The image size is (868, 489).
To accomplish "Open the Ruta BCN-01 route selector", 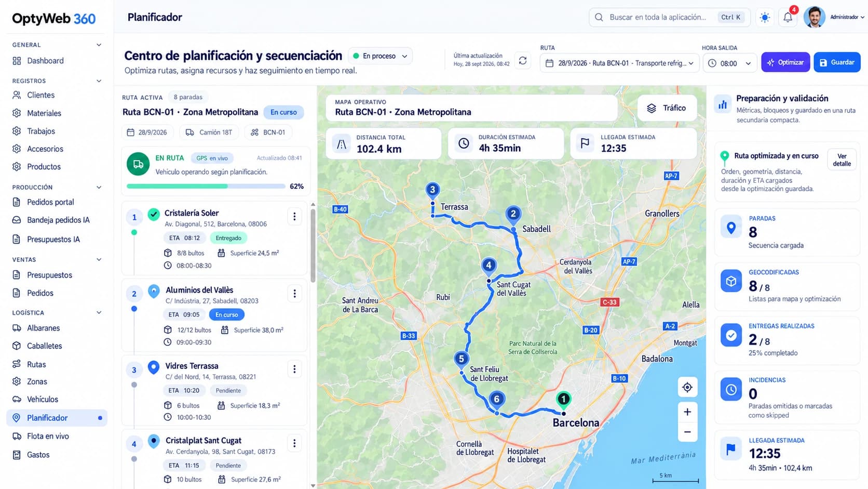I will click(x=619, y=63).
